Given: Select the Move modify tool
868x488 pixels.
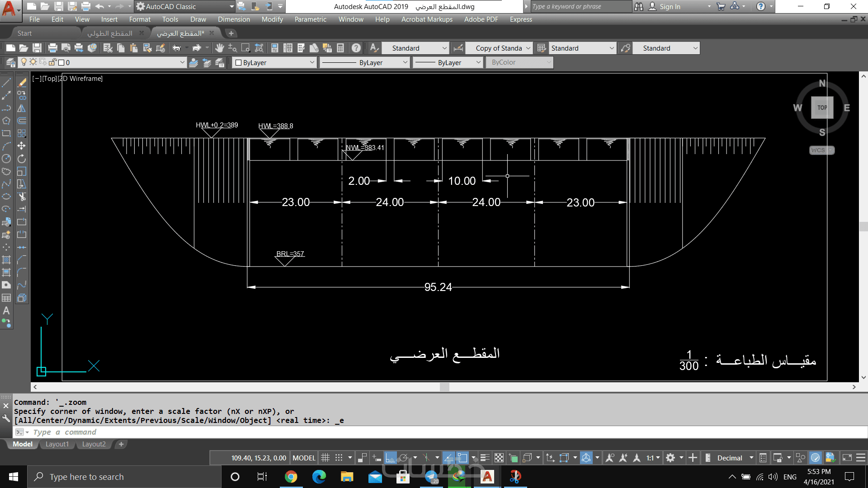Looking at the screenshot, I should click(21, 146).
